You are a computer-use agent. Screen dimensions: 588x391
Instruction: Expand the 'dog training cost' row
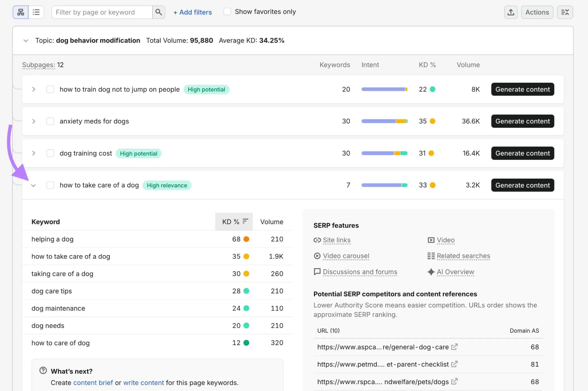[34, 153]
